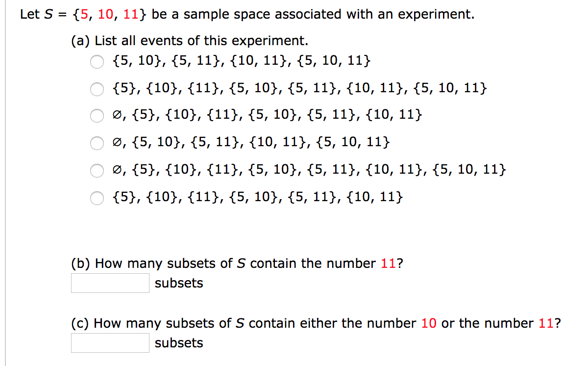Pick the option with empty set and two-element subsets
Image resolution: width=588 pixels, height=366 pixels.
coord(97,144)
